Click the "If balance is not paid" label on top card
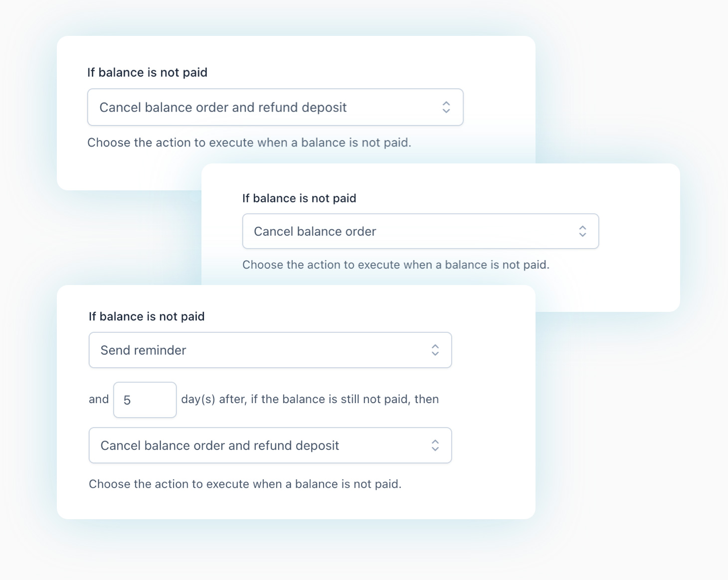 pos(147,72)
